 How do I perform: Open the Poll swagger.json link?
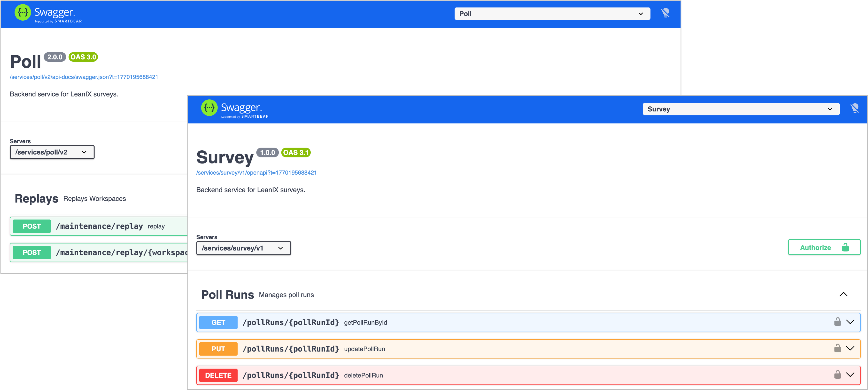coord(84,77)
